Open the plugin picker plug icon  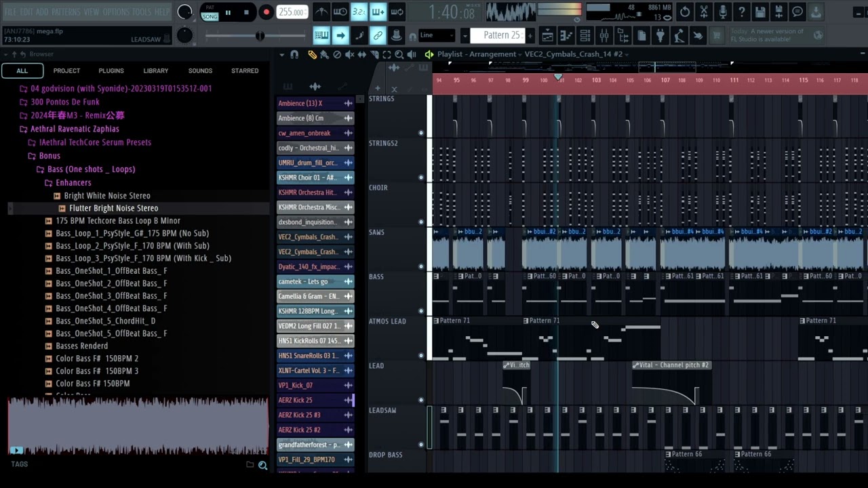click(660, 35)
